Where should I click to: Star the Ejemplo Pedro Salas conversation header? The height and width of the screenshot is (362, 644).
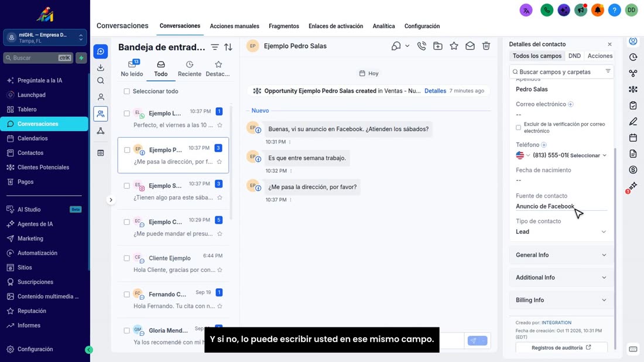click(x=454, y=46)
